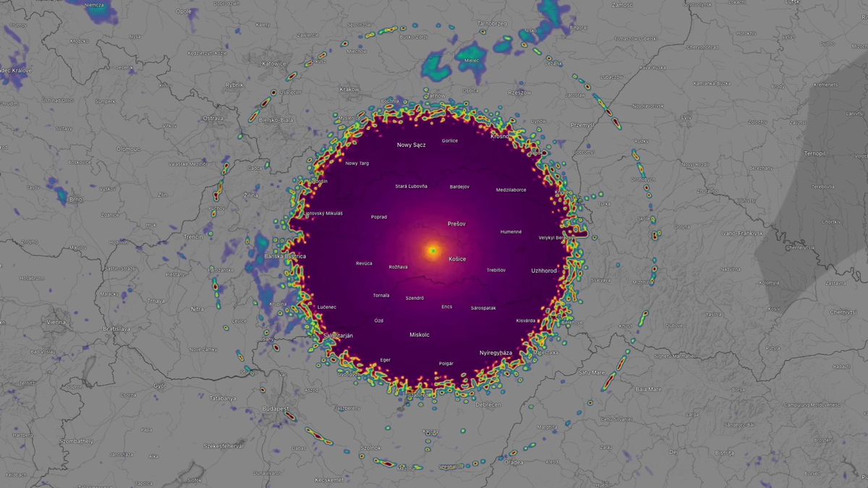Select the Katowice city label
The height and width of the screenshot is (488, 868).
pos(274,64)
